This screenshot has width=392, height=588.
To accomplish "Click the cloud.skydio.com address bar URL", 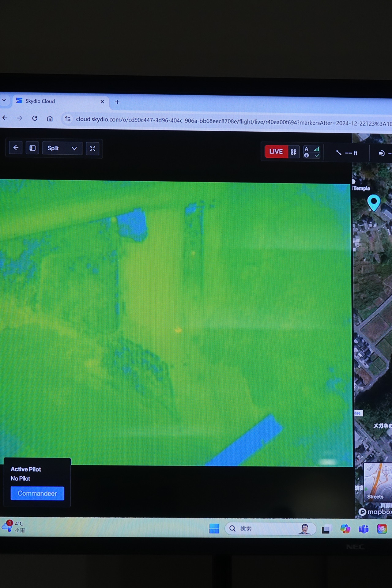I will (x=234, y=121).
